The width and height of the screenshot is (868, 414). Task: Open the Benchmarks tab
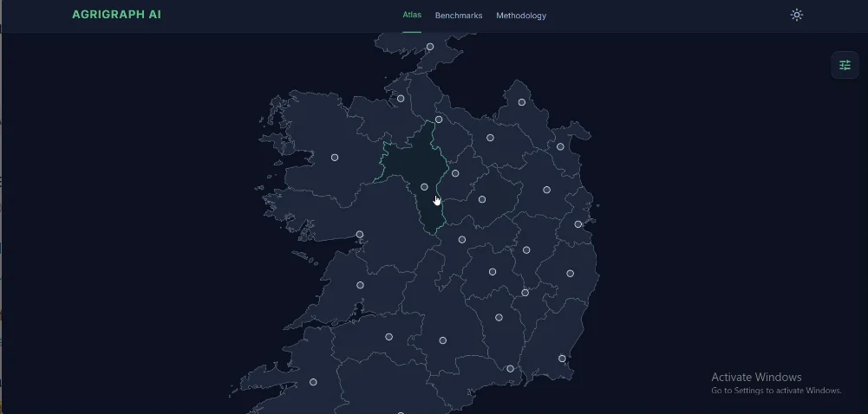pos(459,16)
